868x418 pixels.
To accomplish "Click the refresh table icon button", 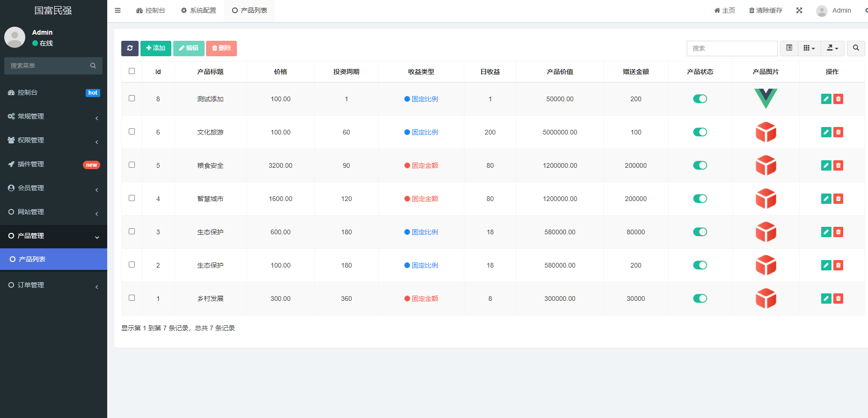I will point(130,48).
